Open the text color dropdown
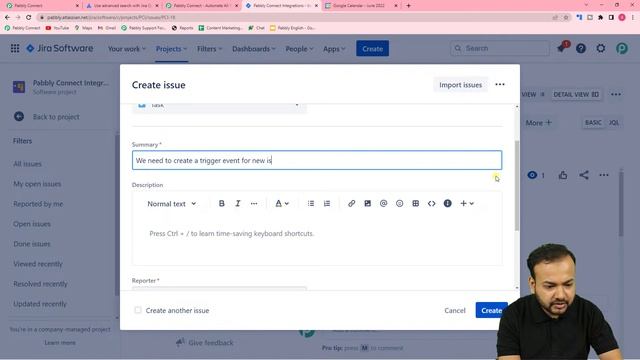This screenshot has width=640, height=360. 282,203
